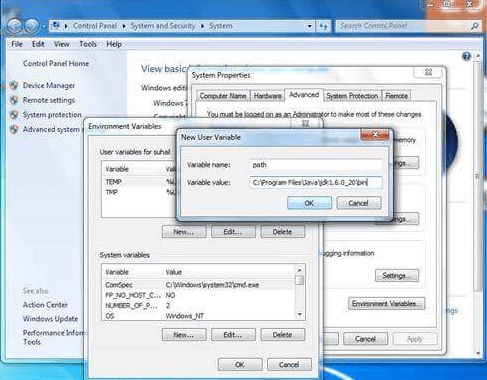The height and width of the screenshot is (380, 487).
Task: Select the OS system variable row
Action: pyautogui.click(x=199, y=316)
